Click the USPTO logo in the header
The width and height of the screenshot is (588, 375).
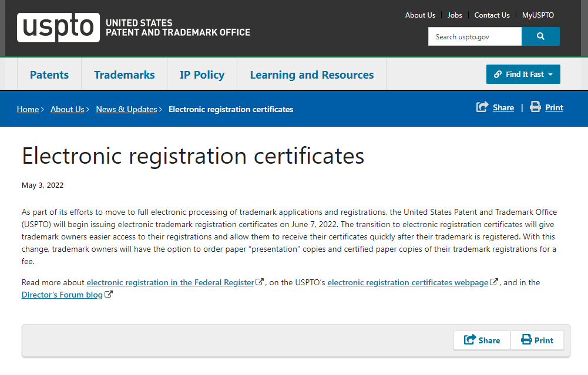tap(59, 28)
